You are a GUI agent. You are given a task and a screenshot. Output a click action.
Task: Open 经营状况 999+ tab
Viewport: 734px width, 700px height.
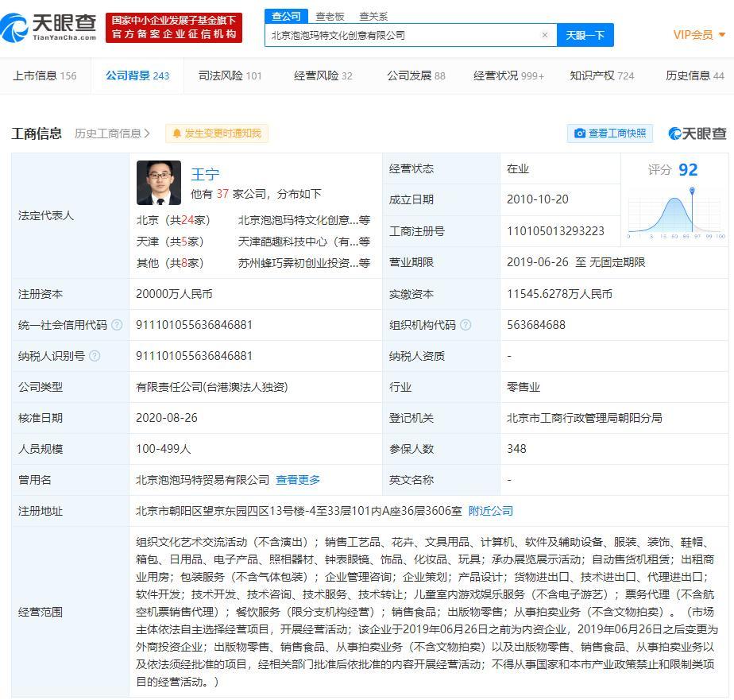coord(508,75)
